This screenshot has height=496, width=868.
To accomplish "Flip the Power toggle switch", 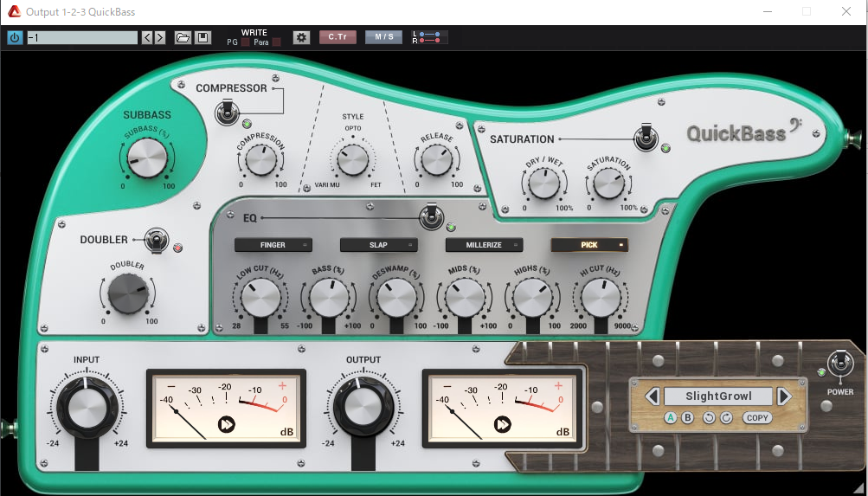I will [840, 364].
